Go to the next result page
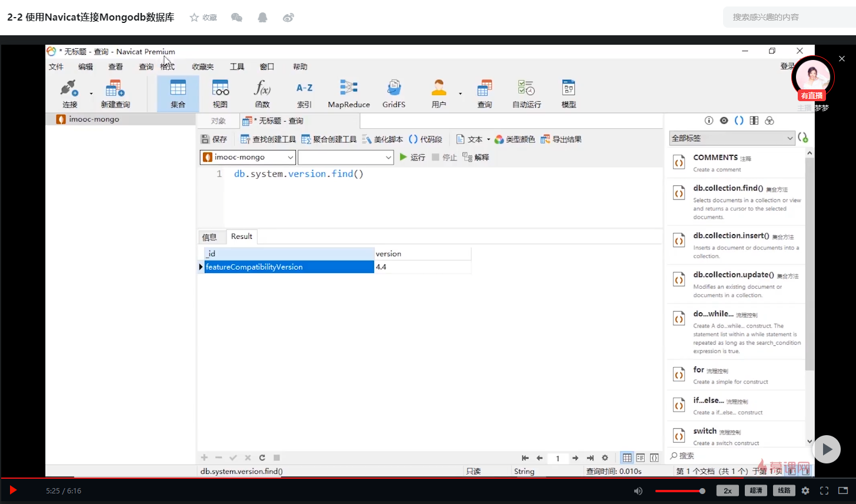Viewport: 856px width, 504px height. tap(575, 458)
